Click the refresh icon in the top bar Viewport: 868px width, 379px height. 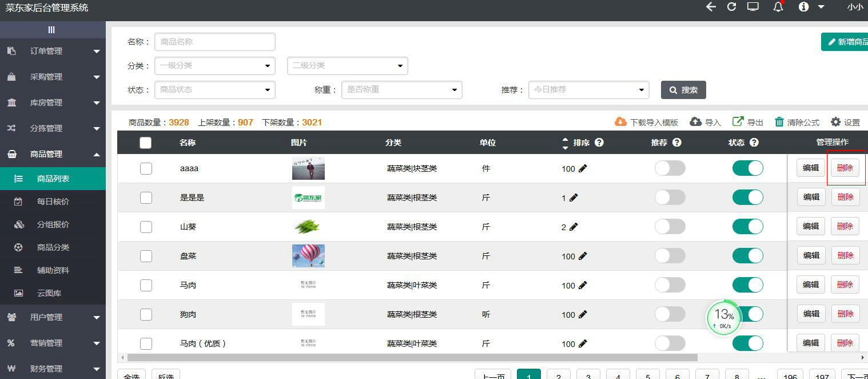732,7
